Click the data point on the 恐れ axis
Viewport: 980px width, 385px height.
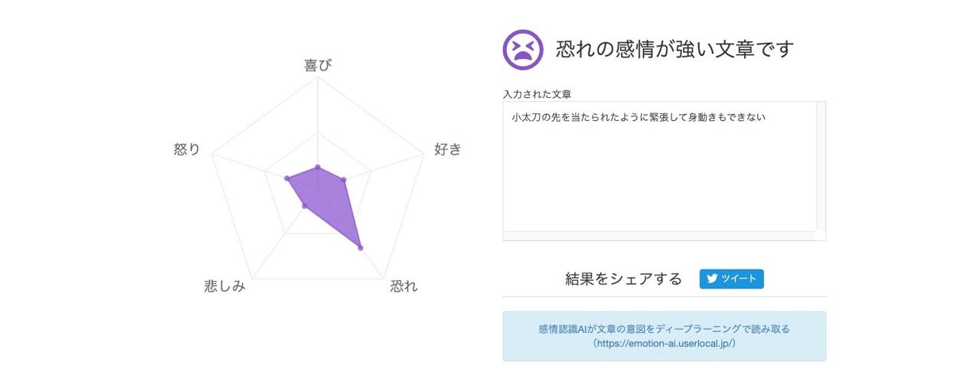coord(360,246)
